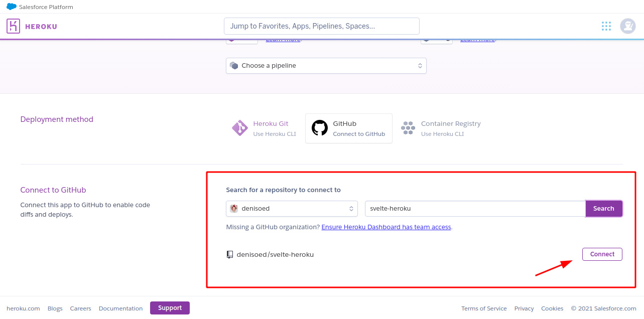This screenshot has height=319, width=644.
Task: Click the Salesforce cloud logo
Action: [x=12, y=7]
